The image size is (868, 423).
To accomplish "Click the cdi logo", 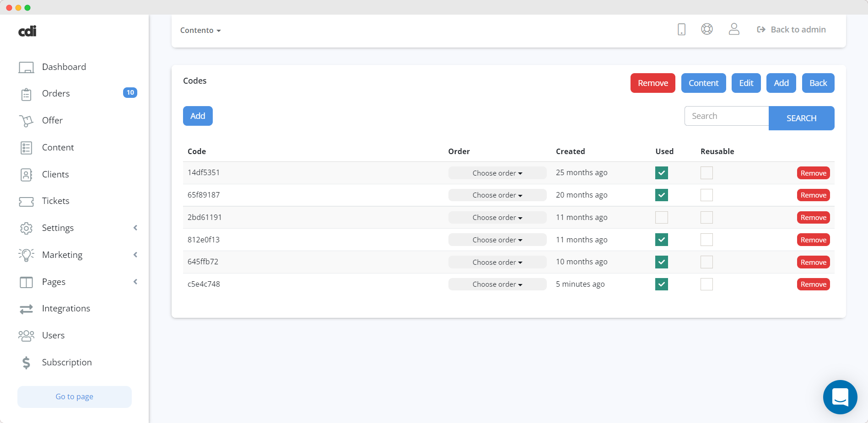I will 27,31.
